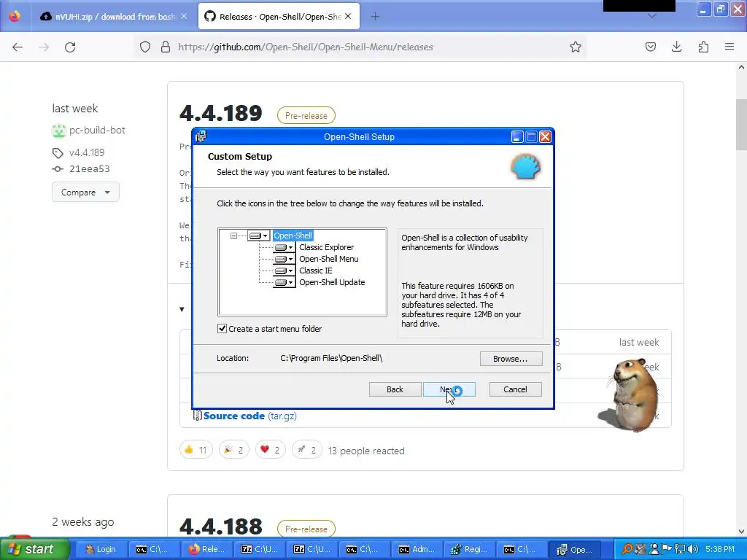Click installer icon in setup title bar
The image size is (747, 560).
tap(201, 136)
